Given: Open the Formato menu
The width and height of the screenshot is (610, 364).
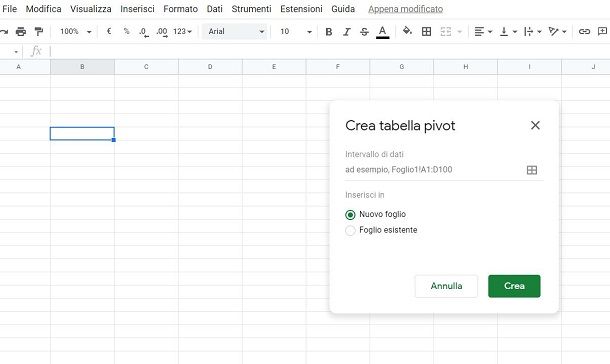Looking at the screenshot, I should (181, 9).
